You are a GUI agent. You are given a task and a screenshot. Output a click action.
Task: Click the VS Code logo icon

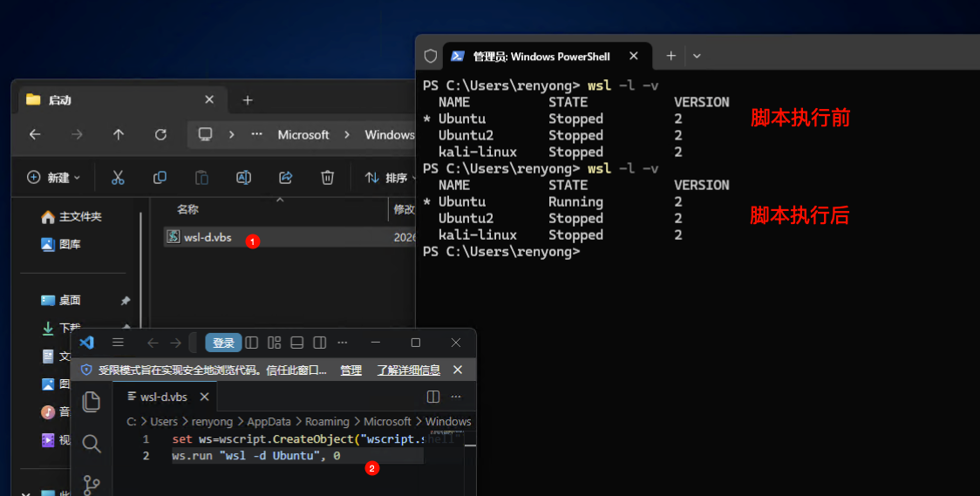point(87,343)
